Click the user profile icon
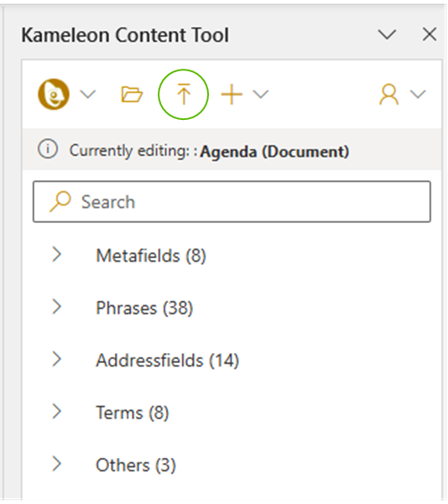 (389, 95)
